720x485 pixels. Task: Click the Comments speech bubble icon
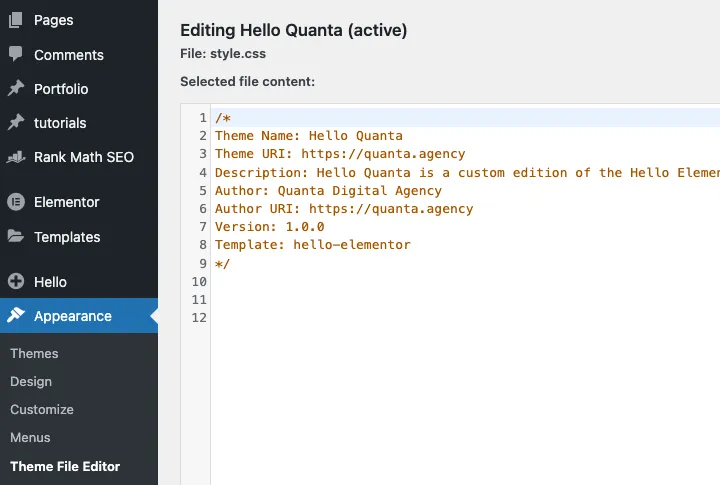coord(16,55)
